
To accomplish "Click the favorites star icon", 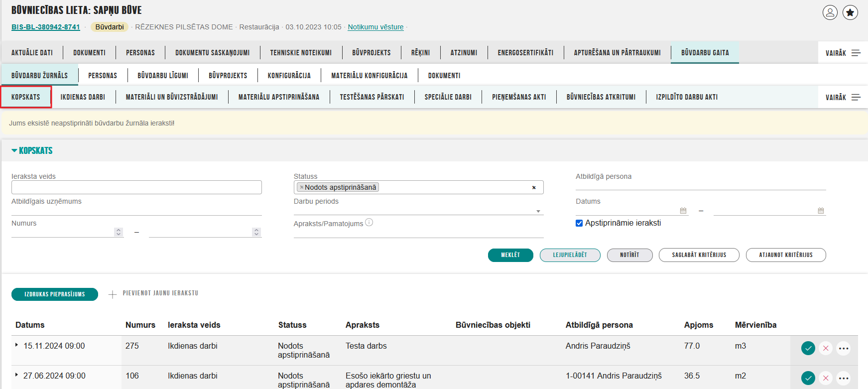I will tap(850, 12).
